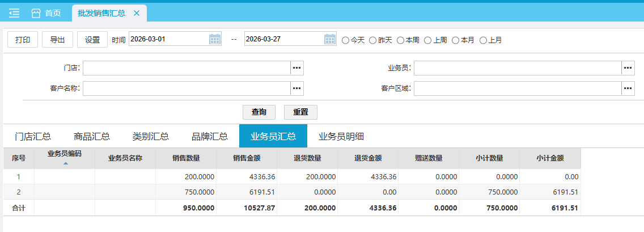
Task: Open the 业务员 lookup ellipsis button
Action: [x=628, y=68]
